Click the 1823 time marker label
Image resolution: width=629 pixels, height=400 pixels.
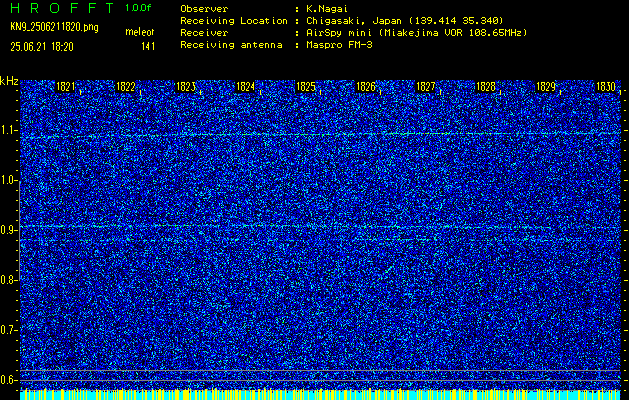186,87
